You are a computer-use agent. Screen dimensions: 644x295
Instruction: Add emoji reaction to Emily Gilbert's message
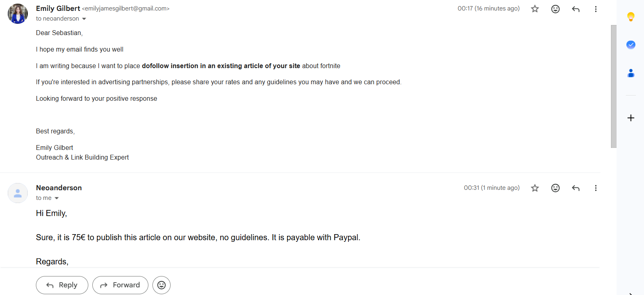click(555, 9)
